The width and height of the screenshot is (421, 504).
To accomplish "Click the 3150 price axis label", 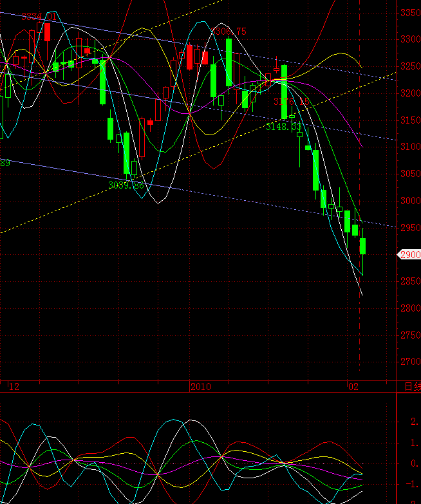I will point(411,120).
